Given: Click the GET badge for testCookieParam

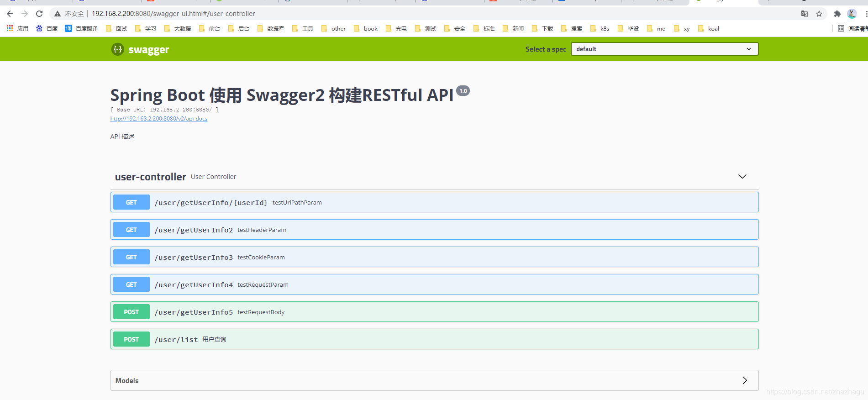Looking at the screenshot, I should click(x=132, y=257).
